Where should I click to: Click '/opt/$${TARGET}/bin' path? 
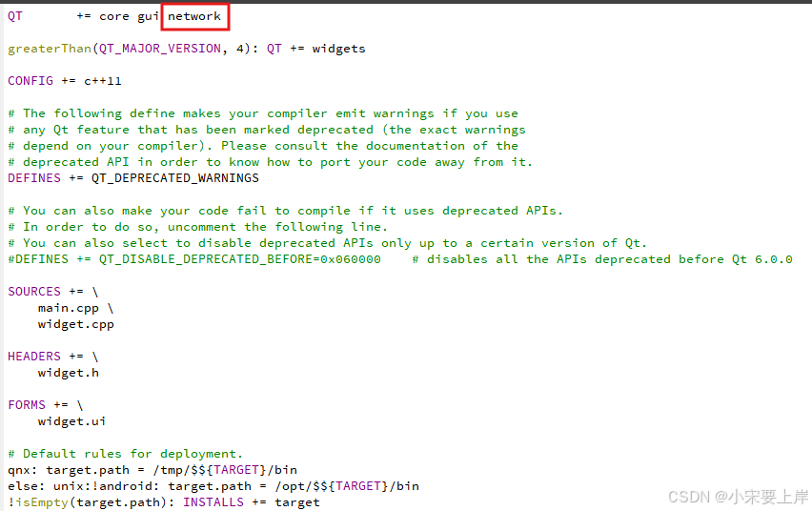pyautogui.click(x=347, y=486)
